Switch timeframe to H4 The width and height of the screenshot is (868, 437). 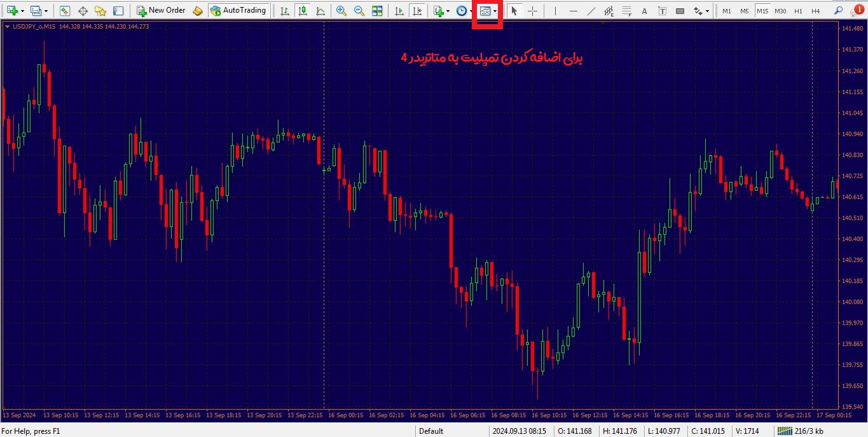(816, 11)
